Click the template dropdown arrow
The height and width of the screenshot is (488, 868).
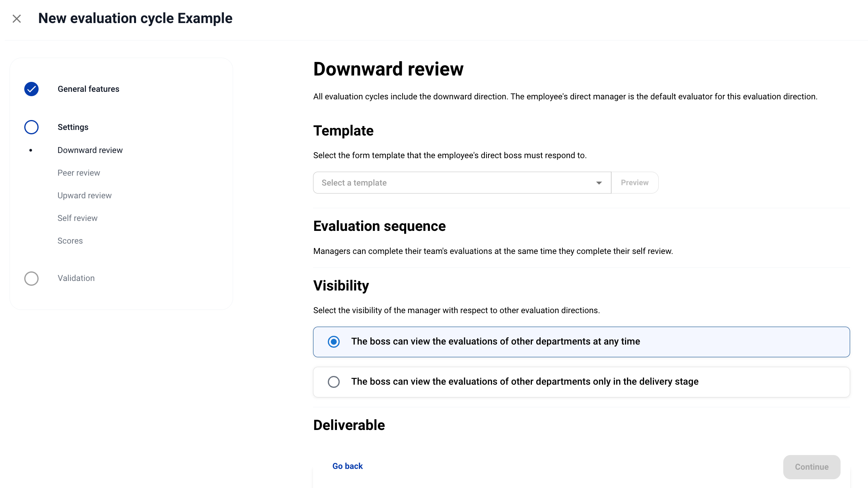[x=599, y=183]
